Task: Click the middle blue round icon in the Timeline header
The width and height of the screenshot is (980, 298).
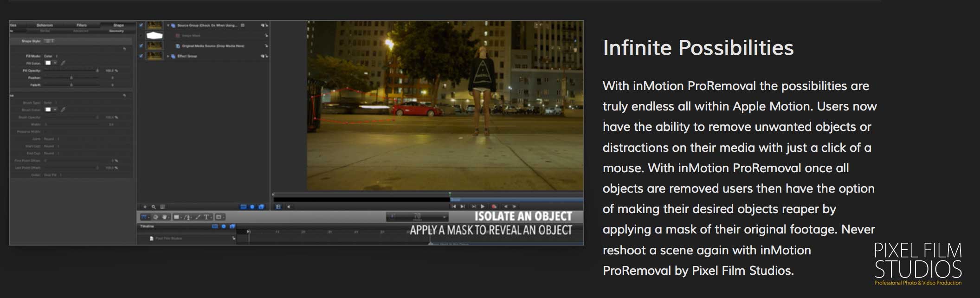Action: point(224,226)
